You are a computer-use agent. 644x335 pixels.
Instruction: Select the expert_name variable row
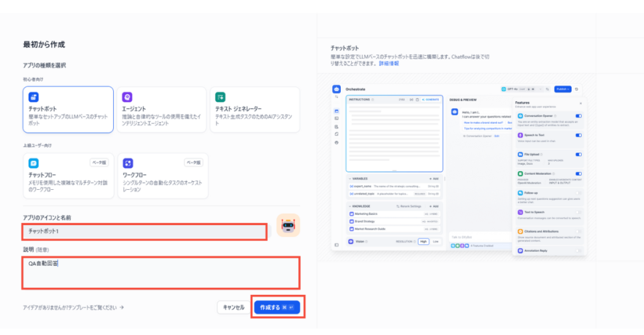[x=394, y=187]
